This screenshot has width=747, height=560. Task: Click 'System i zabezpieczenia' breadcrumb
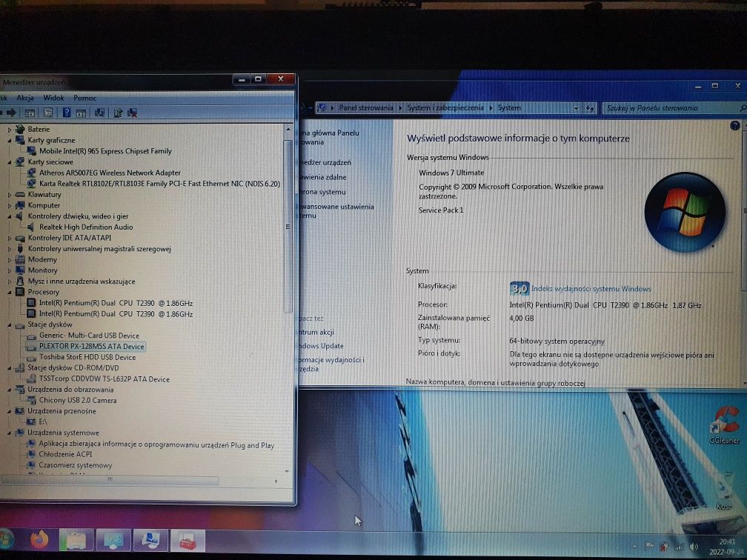445,108
